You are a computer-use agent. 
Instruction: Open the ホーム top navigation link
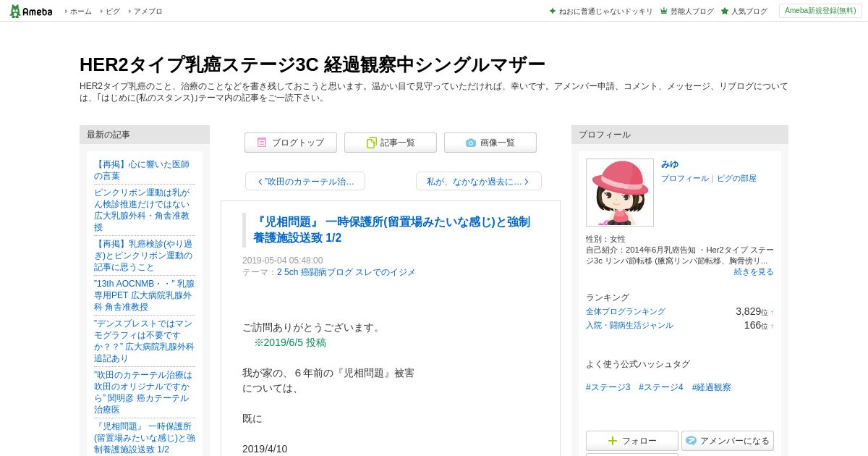tap(80, 11)
